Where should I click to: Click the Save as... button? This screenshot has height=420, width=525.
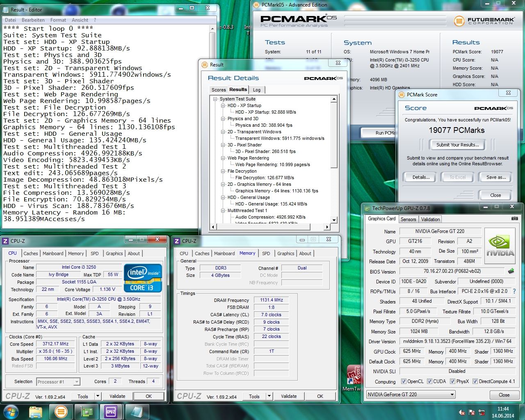[496, 177]
